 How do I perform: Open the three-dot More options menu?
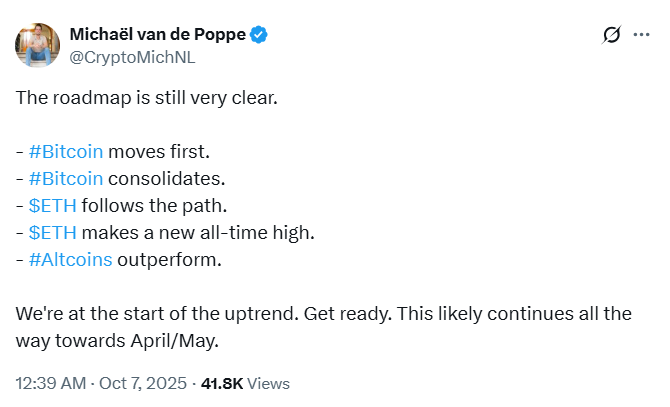pos(641,36)
